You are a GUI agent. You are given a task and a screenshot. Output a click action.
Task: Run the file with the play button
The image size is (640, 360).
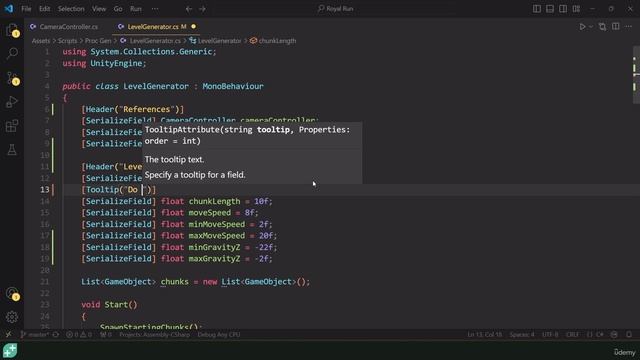582,27
